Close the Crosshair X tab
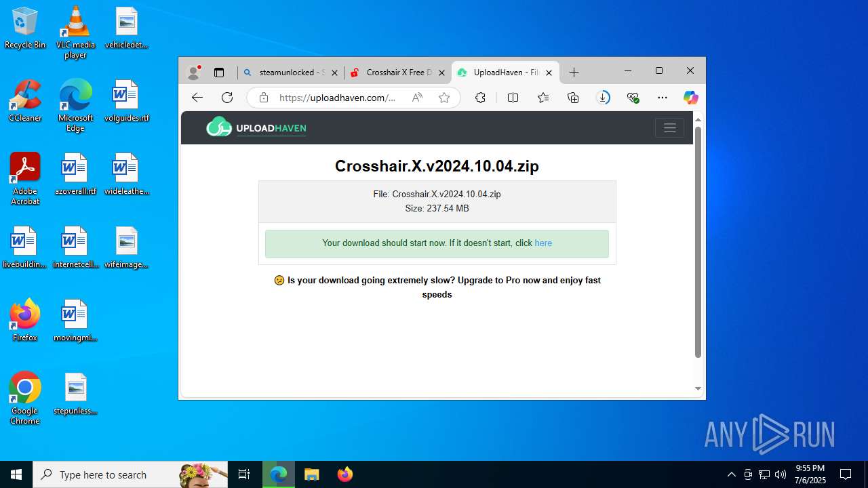 click(x=441, y=73)
